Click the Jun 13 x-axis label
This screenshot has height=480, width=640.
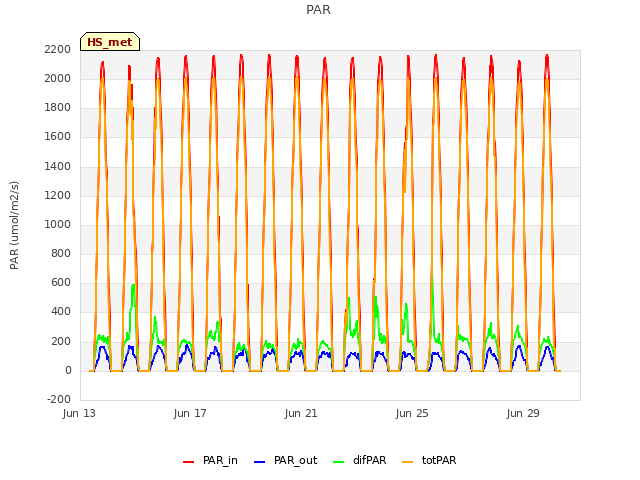tap(79, 413)
